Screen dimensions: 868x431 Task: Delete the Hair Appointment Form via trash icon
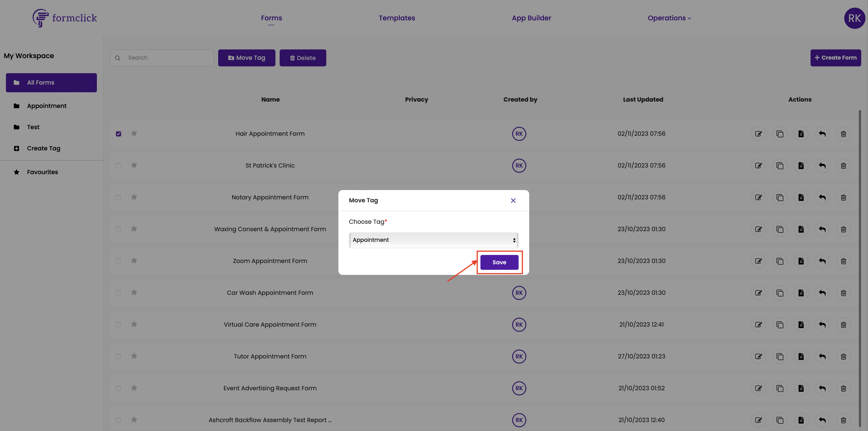(843, 134)
